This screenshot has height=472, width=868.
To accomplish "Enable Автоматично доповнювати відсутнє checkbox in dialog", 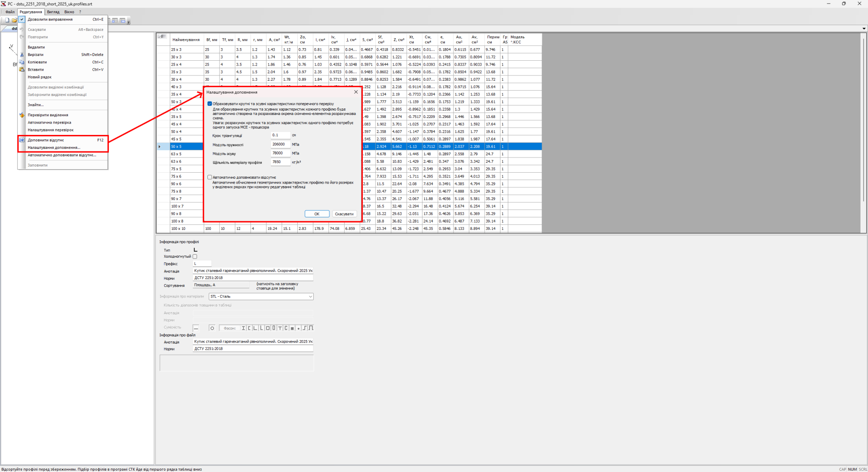I will (x=210, y=177).
